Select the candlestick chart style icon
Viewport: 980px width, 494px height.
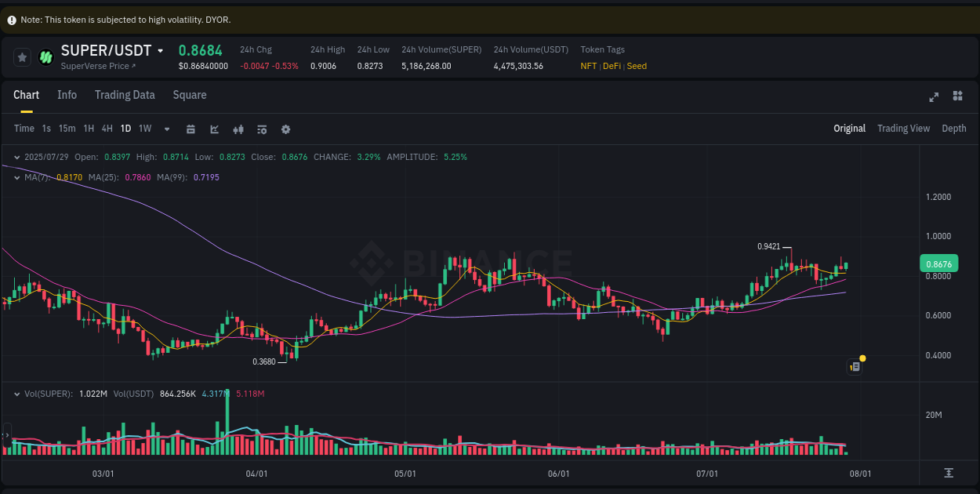238,129
